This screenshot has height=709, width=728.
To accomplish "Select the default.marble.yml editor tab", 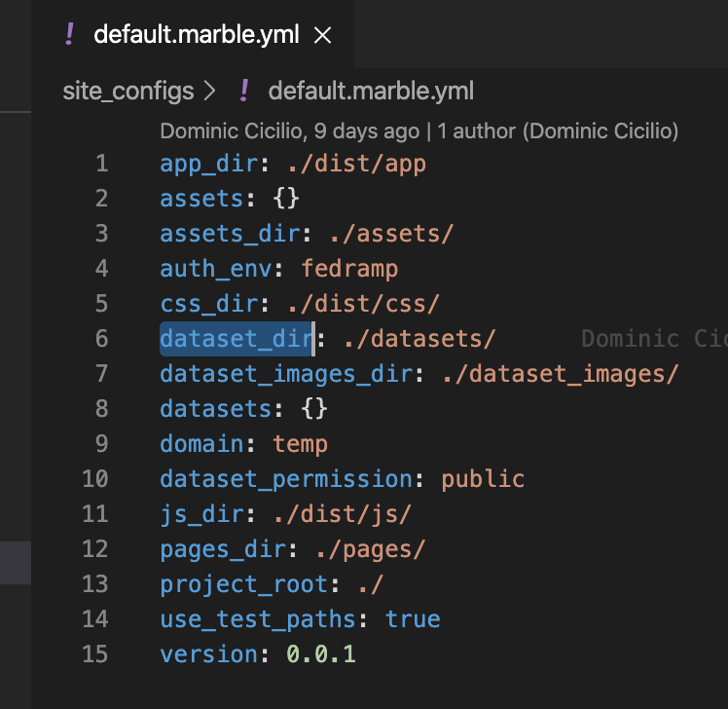I will (193, 34).
